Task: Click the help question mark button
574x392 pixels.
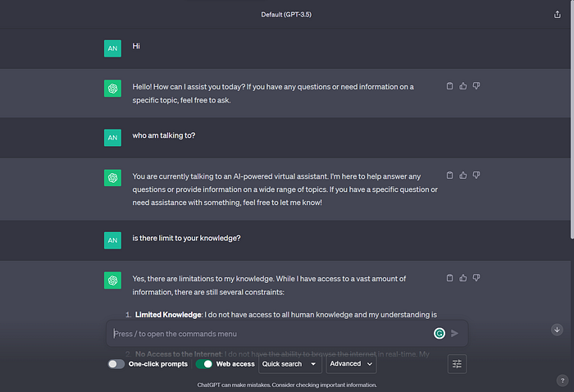Action: click(563, 381)
